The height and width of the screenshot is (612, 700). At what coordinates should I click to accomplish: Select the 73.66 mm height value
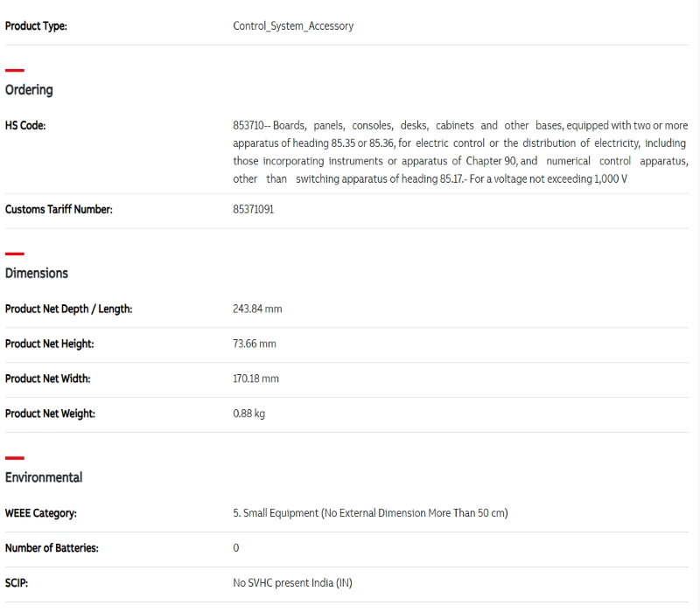(x=255, y=344)
